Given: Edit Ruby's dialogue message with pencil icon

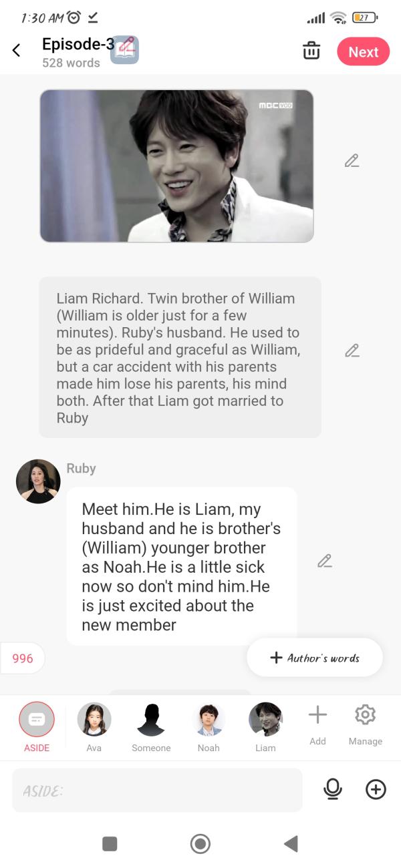Looking at the screenshot, I should click(325, 561).
